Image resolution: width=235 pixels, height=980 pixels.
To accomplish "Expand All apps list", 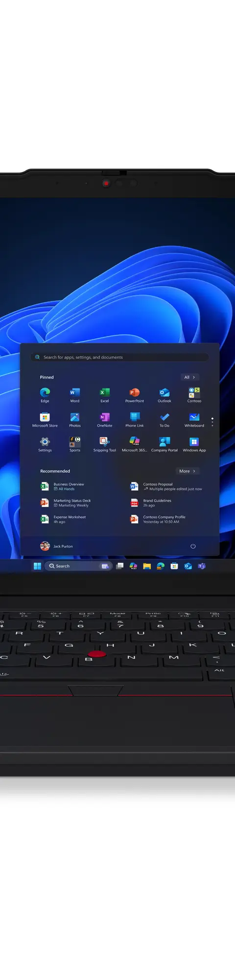I will [x=189, y=377].
